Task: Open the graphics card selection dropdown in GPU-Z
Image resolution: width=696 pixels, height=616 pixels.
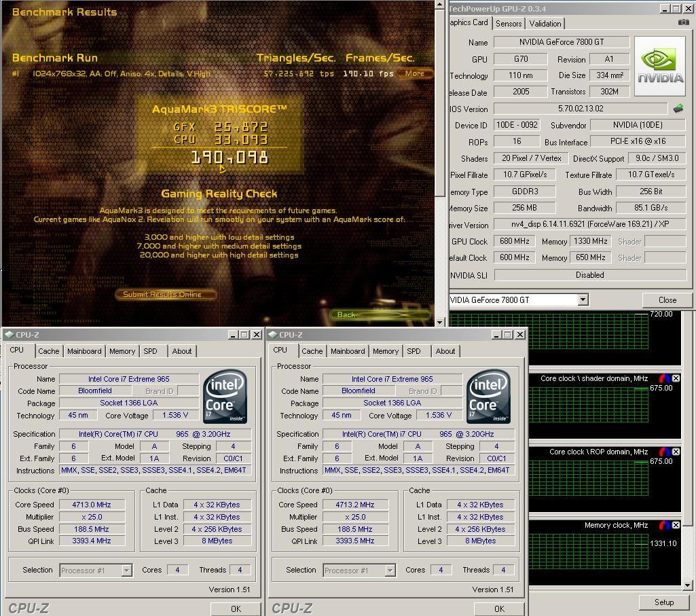Action: point(583,300)
